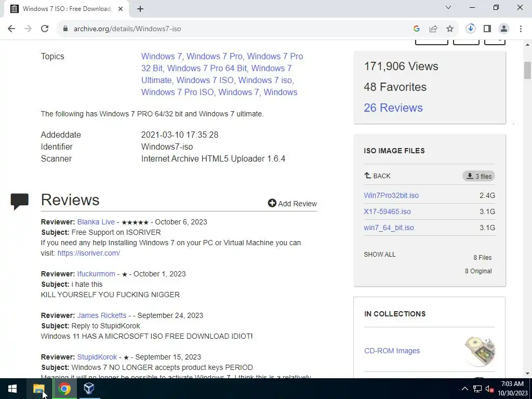This screenshot has height=399, width=532.
Task: Open the Windows 7 Pro topic link
Action: click(215, 56)
